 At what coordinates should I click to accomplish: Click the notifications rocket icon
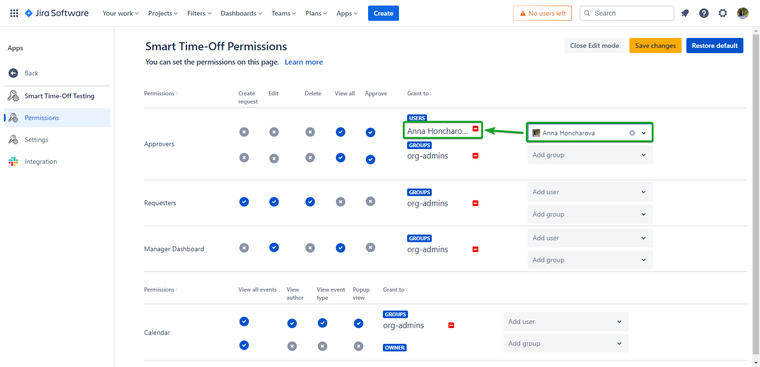(685, 13)
